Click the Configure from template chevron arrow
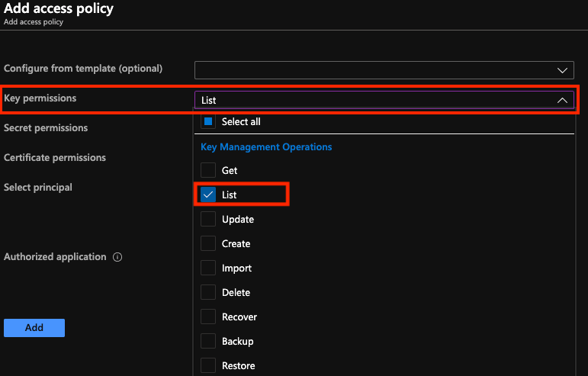This screenshot has width=588, height=376. click(x=563, y=71)
